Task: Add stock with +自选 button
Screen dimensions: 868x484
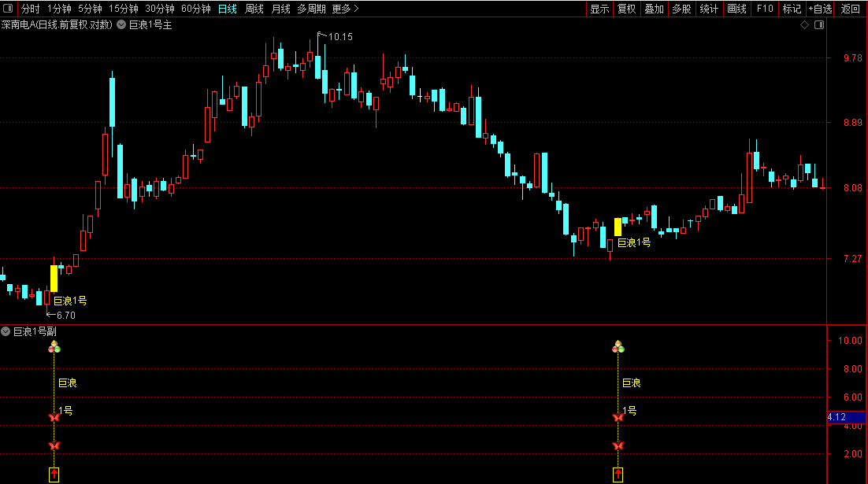Action: [821, 9]
